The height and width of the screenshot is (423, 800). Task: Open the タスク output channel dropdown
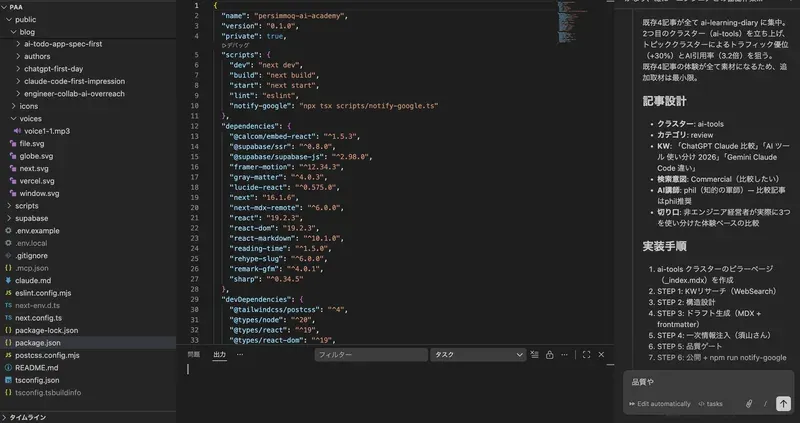(x=478, y=355)
